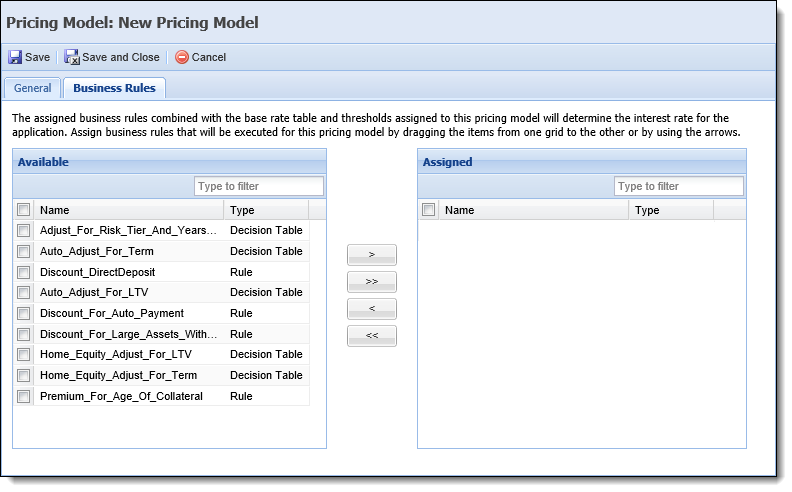Click the Save and Close disk icon
792x492 pixels.
(72, 57)
